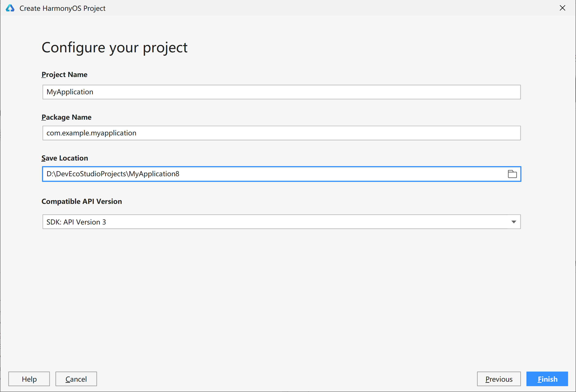Viewport: 576px width, 392px height.
Task: Click the Compatible API Version label
Action: [82, 201]
